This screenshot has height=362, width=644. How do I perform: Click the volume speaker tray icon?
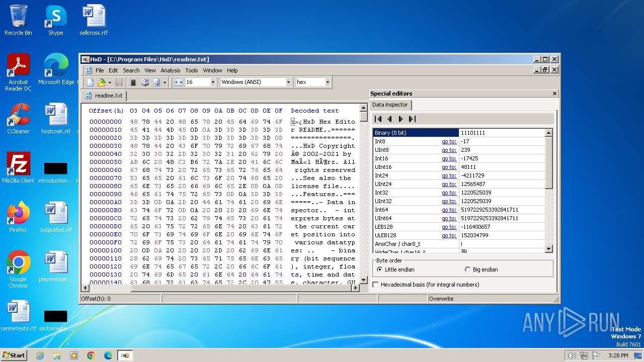572,355
